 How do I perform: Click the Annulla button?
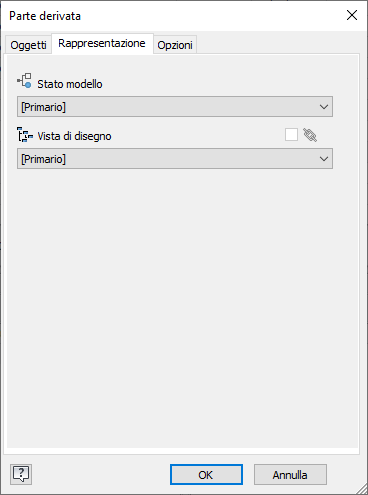pyautogui.click(x=290, y=474)
